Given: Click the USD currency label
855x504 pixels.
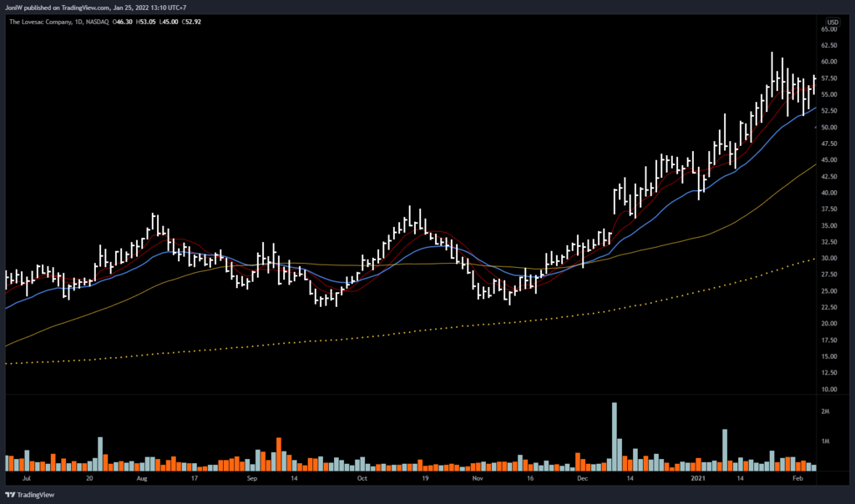Looking at the screenshot, I should pyautogui.click(x=832, y=21).
